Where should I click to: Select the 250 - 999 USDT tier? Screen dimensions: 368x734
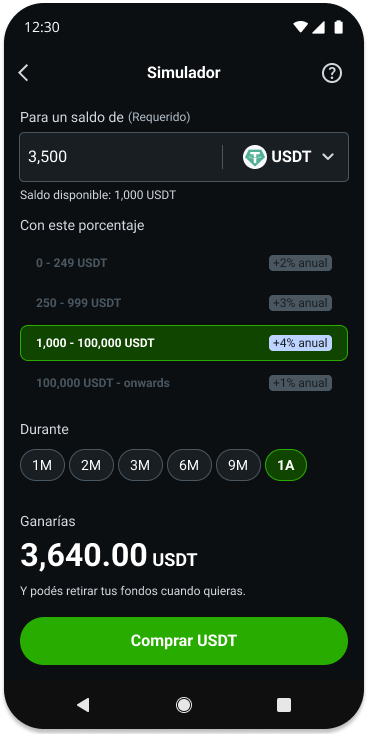pos(184,303)
